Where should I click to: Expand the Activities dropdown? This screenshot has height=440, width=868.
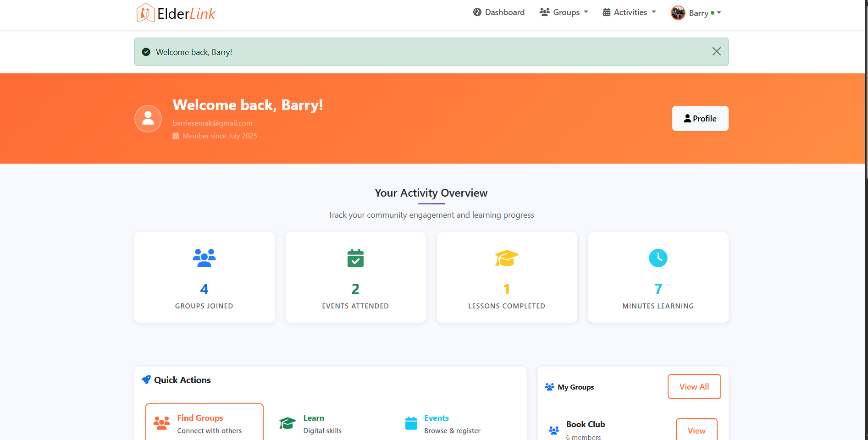coord(629,12)
